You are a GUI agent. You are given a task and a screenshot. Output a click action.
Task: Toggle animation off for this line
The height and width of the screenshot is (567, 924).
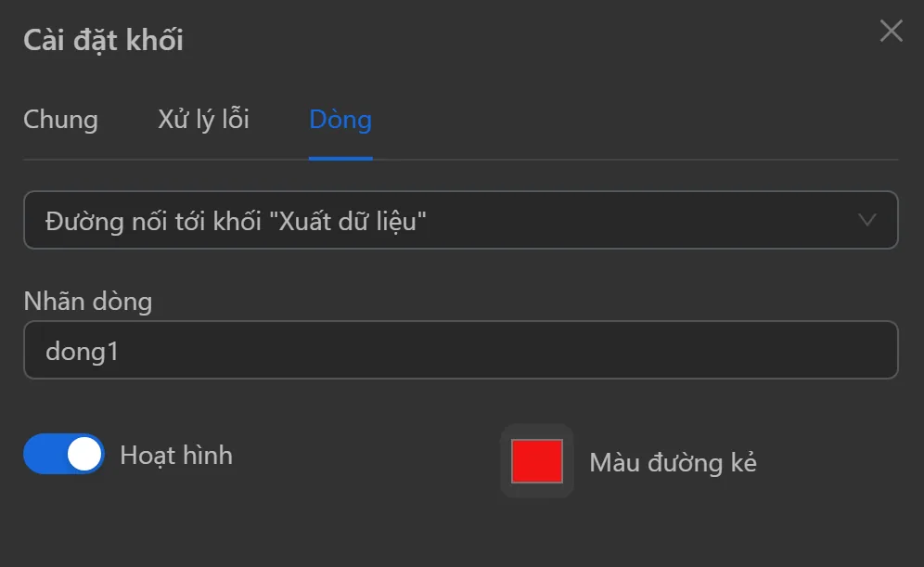[62, 455]
